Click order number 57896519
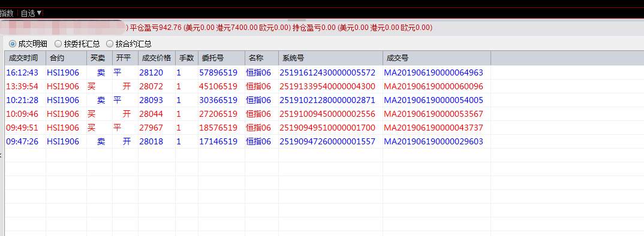 (218, 72)
